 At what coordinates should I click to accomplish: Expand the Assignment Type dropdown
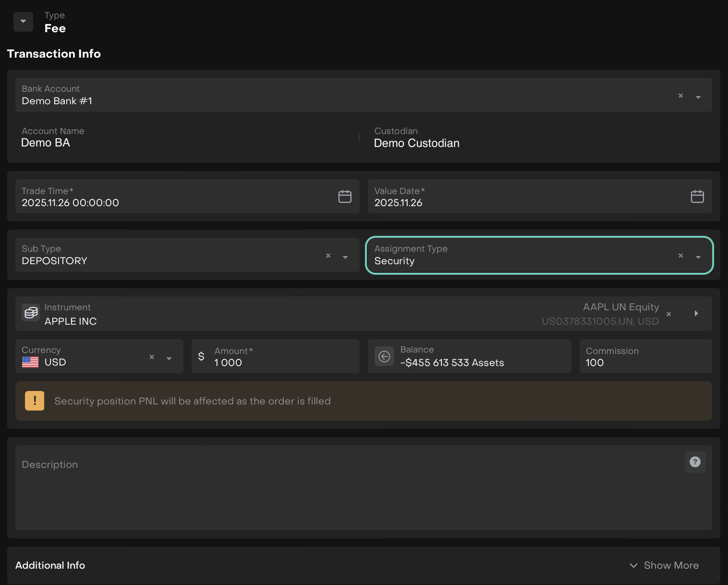tap(698, 257)
